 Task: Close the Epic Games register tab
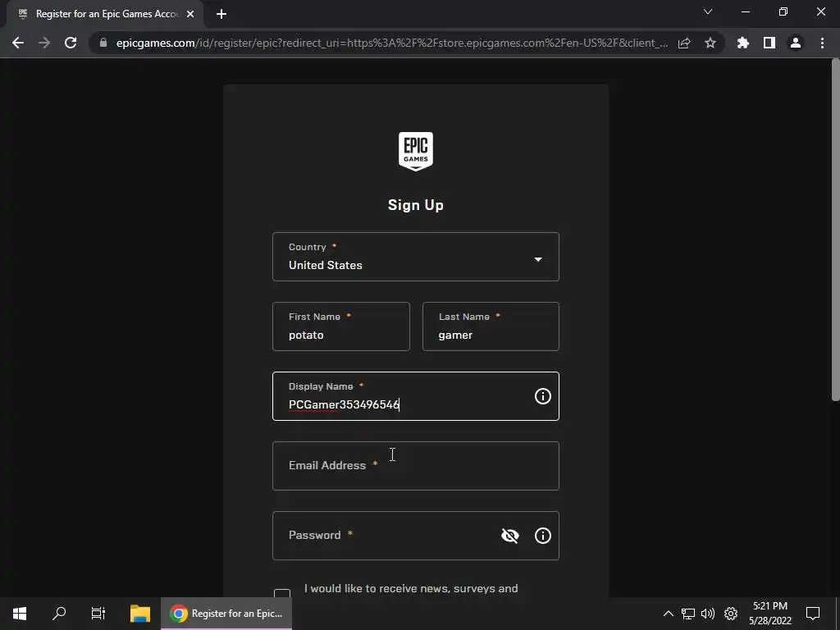point(190,14)
